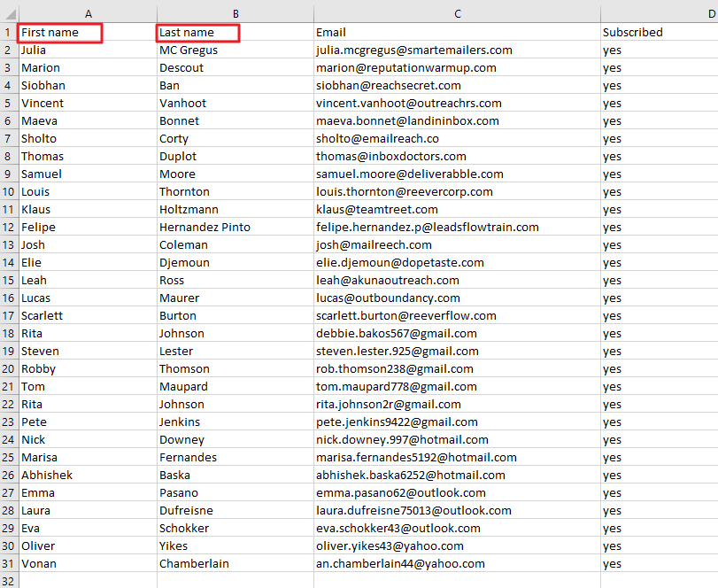Click the 'Last name' header cell
718x588 pixels.
[197, 33]
